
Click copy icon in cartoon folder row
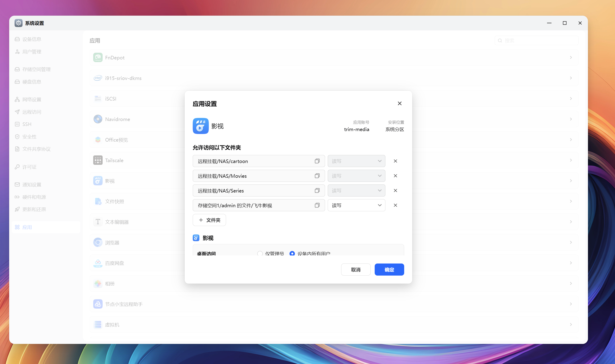(x=317, y=161)
